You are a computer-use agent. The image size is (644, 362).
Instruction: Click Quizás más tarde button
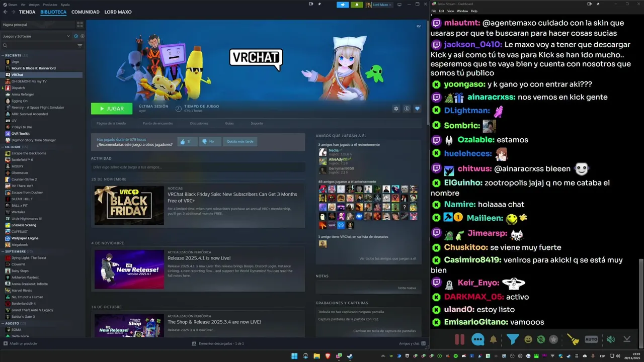pos(240,142)
